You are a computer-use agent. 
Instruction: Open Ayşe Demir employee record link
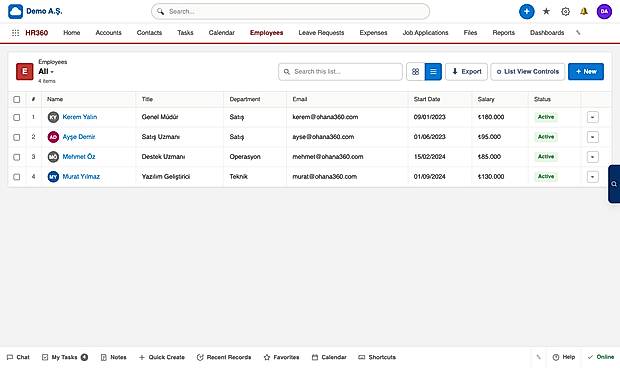[x=79, y=137]
